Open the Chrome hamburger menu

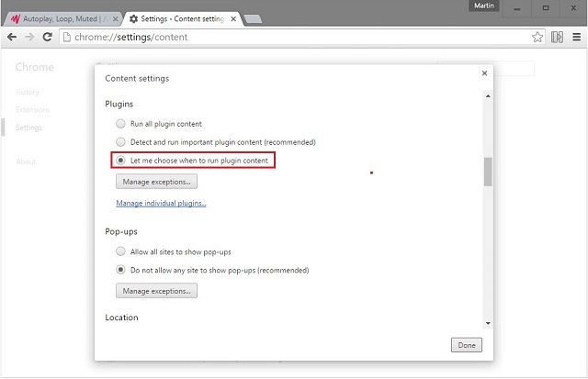pos(577,37)
